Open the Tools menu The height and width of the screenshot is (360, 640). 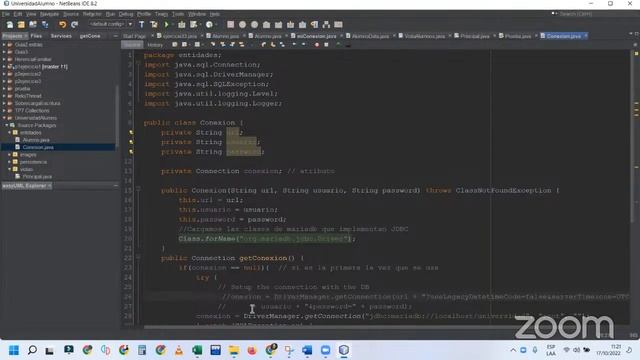[178, 14]
